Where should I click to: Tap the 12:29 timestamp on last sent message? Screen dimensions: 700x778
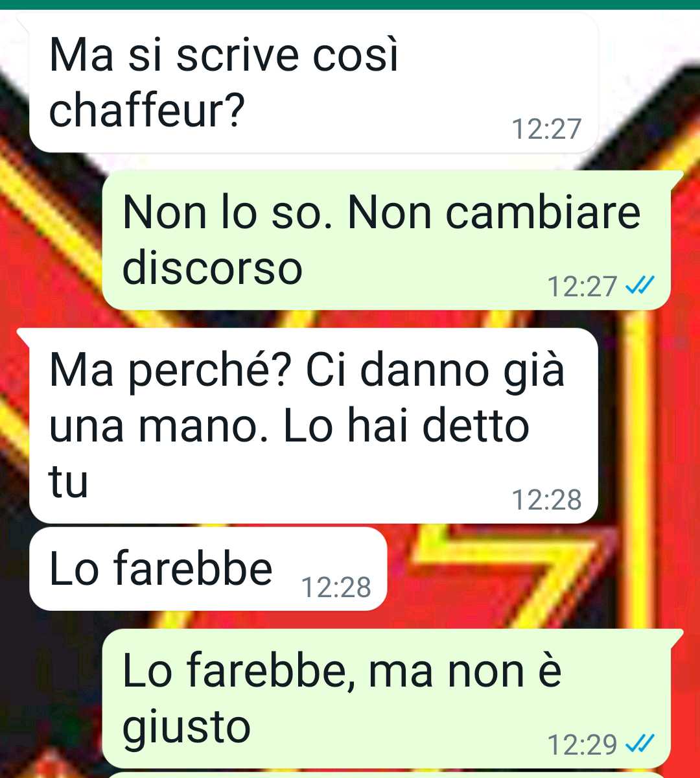click(583, 744)
